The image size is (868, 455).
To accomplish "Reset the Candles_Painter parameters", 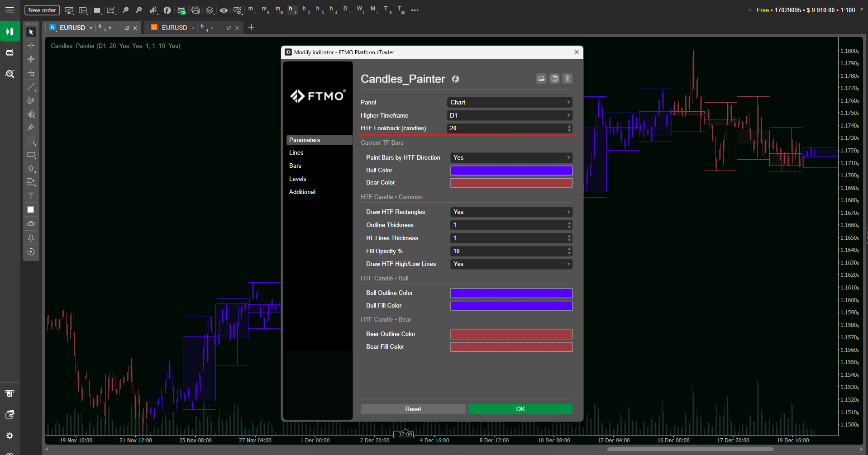I will [413, 409].
